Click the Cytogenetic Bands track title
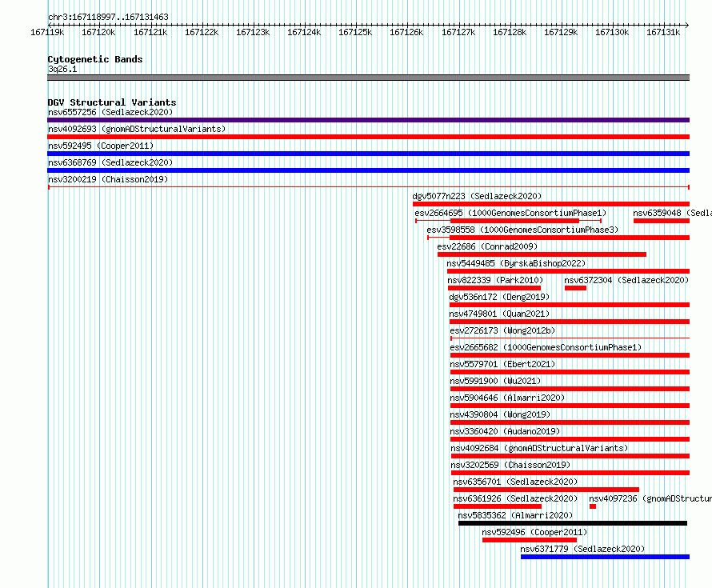Viewport: 712px width, 588px height. click(95, 59)
